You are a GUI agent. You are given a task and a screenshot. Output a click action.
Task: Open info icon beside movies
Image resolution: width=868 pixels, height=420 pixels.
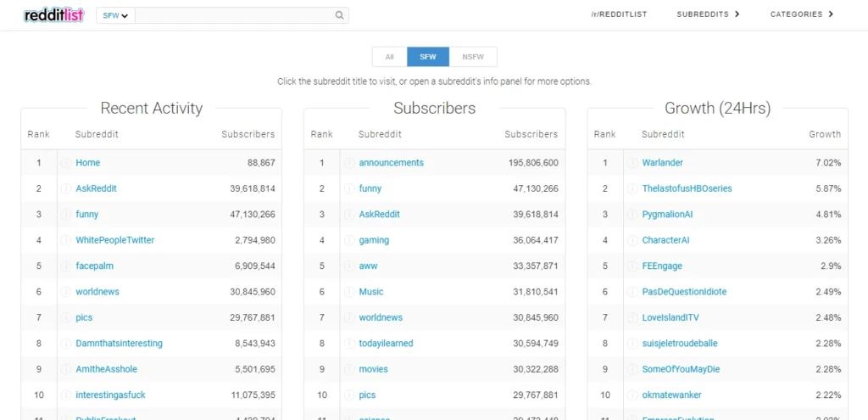[x=349, y=369]
